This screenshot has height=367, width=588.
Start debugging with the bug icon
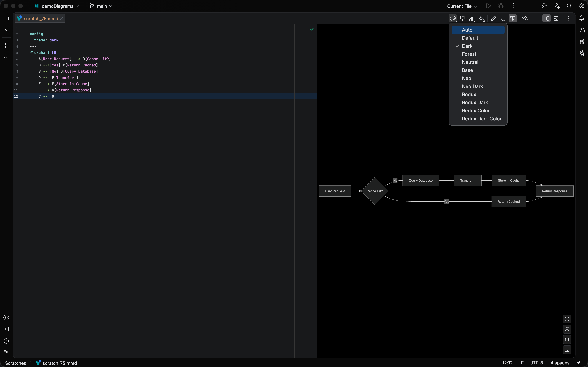(501, 6)
